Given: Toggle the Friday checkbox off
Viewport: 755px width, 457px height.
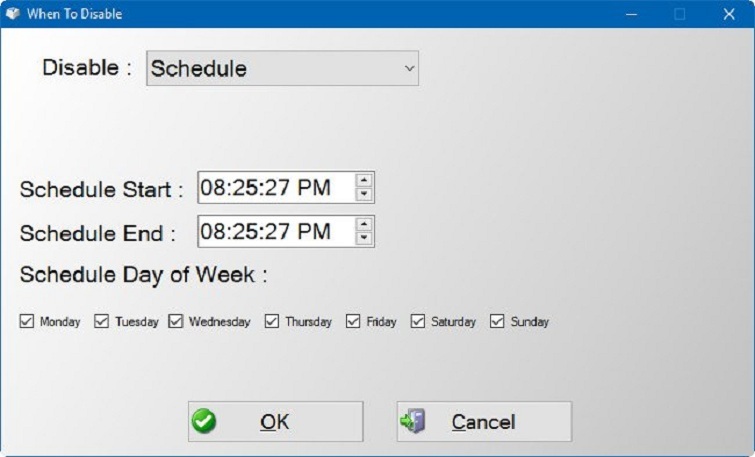Looking at the screenshot, I should click(x=353, y=322).
